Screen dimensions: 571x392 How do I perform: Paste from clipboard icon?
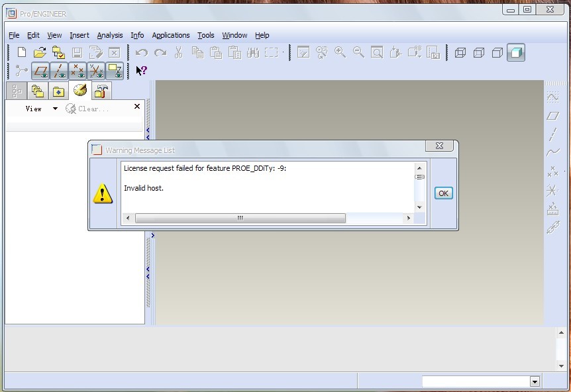(216, 52)
